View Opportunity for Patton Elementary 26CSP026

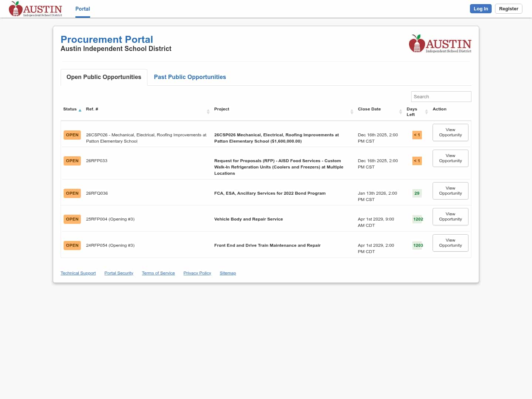450,132
